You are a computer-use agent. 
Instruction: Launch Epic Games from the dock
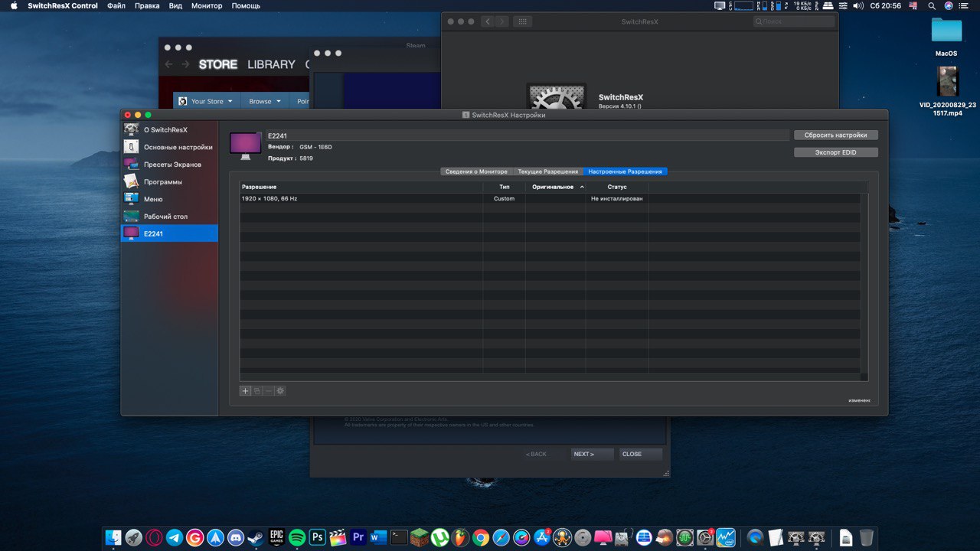276,537
